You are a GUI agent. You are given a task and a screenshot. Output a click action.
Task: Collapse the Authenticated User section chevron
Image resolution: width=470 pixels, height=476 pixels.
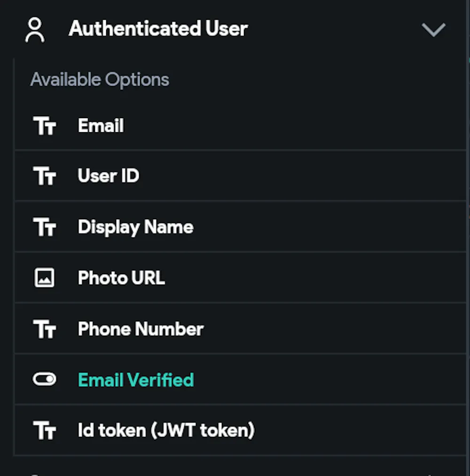click(433, 30)
